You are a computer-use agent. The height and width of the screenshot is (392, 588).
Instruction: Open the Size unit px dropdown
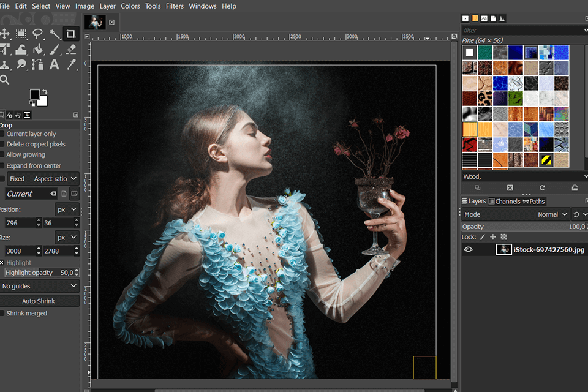67,238
